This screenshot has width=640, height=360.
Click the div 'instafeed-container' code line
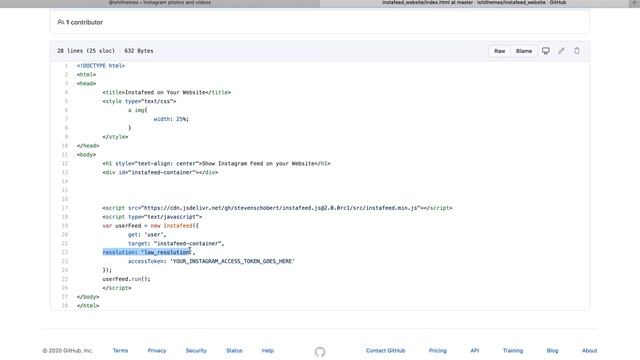pyautogui.click(x=160, y=172)
